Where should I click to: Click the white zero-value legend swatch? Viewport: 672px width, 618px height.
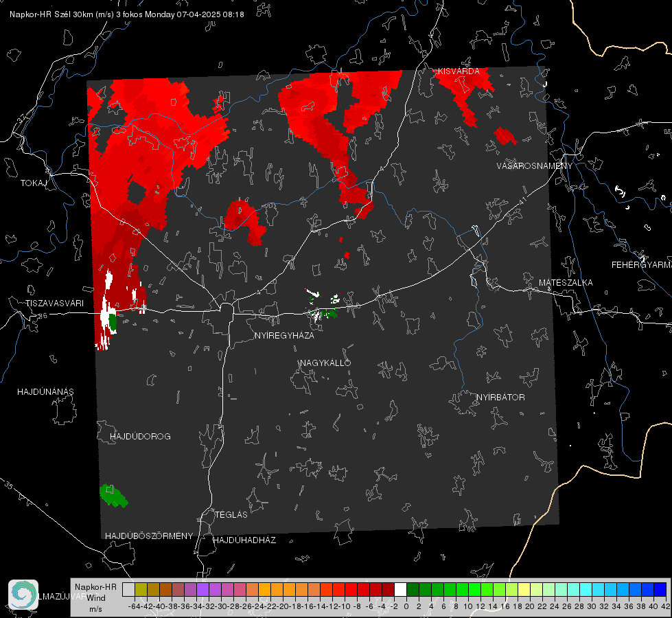coord(400,590)
